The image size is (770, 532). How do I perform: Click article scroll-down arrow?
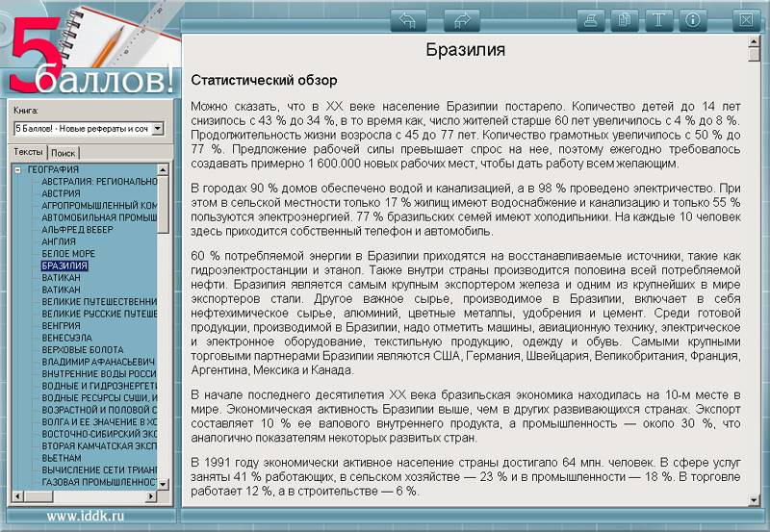coord(755,500)
